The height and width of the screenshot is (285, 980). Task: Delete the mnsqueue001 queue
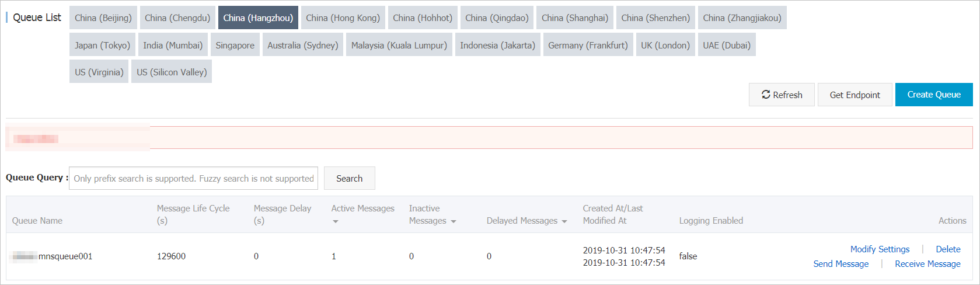948,249
